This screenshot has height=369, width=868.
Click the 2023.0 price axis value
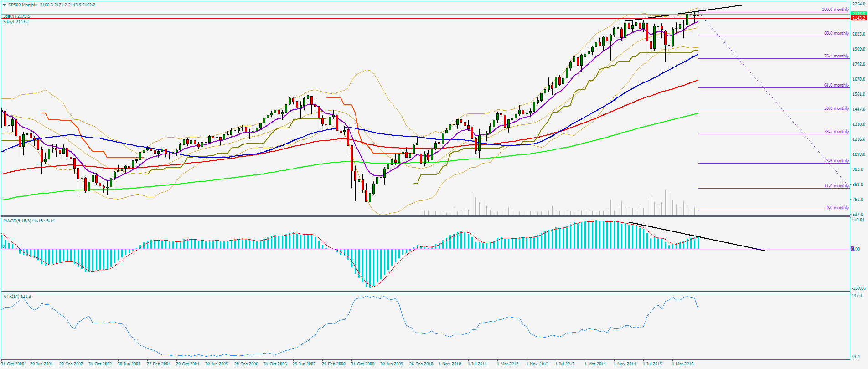[x=859, y=34]
